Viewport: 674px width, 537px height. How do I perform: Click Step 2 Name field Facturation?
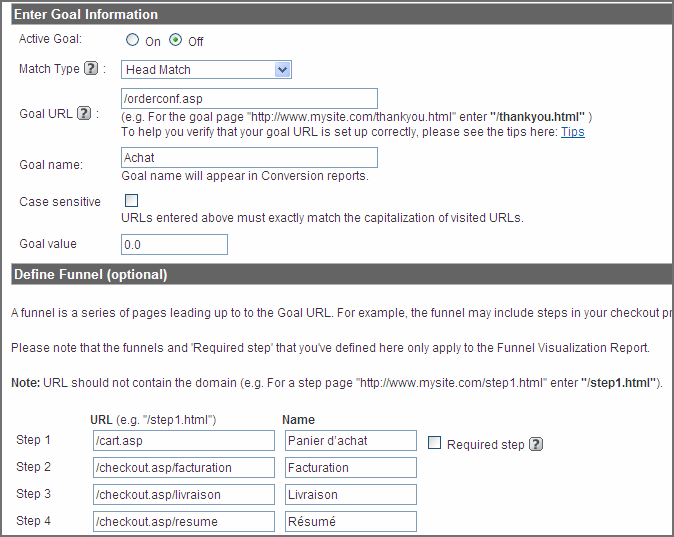(350, 468)
